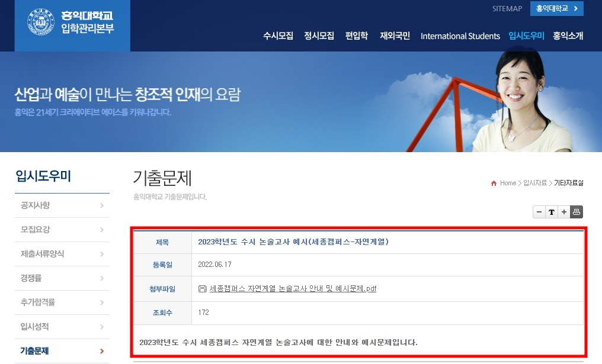Open the 편입학 top menu
Image resolution: width=602 pixels, height=364 pixels.
point(357,36)
